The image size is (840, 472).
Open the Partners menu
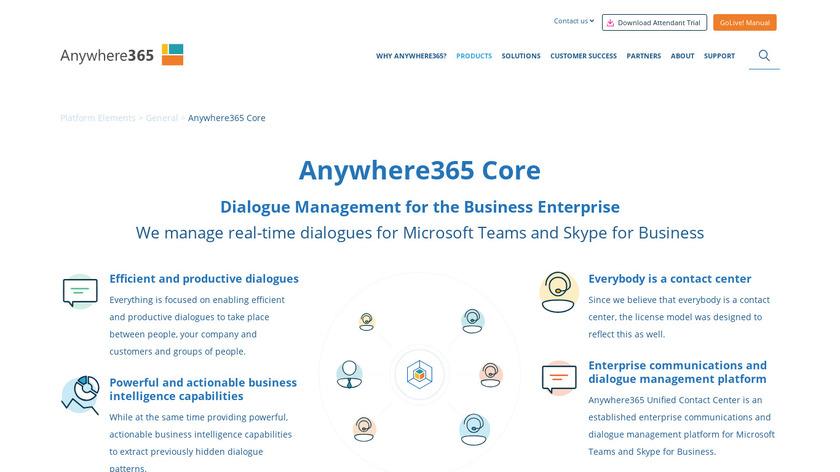[643, 56]
